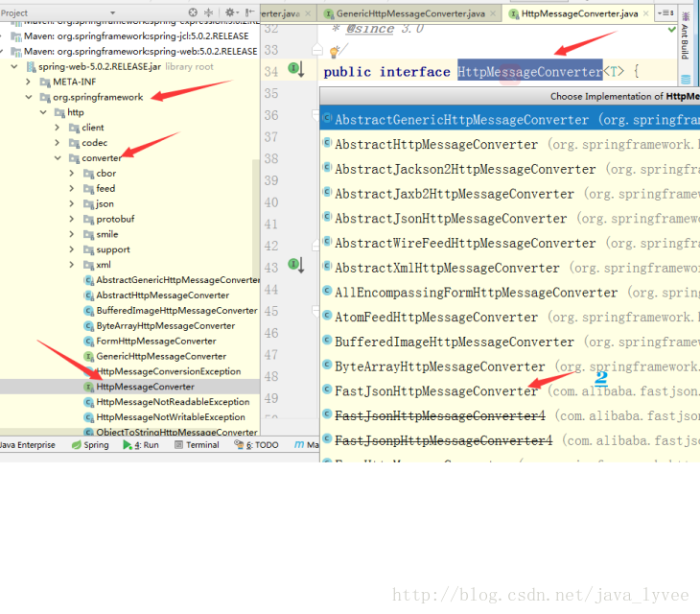Select HttpMessageNotWritableException in tree
Viewport: 700px width, 614px height.
click(x=171, y=417)
